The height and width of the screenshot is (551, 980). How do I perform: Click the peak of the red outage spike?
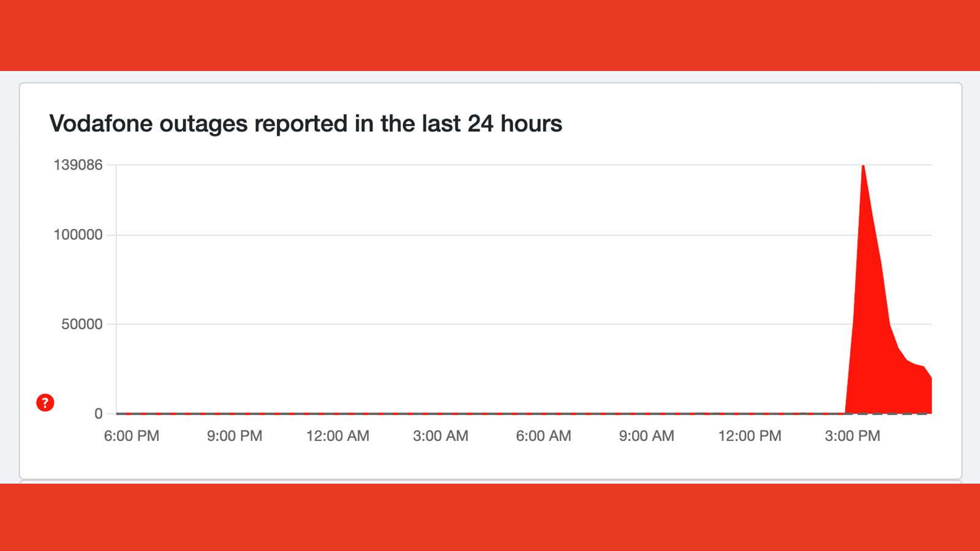click(x=863, y=166)
